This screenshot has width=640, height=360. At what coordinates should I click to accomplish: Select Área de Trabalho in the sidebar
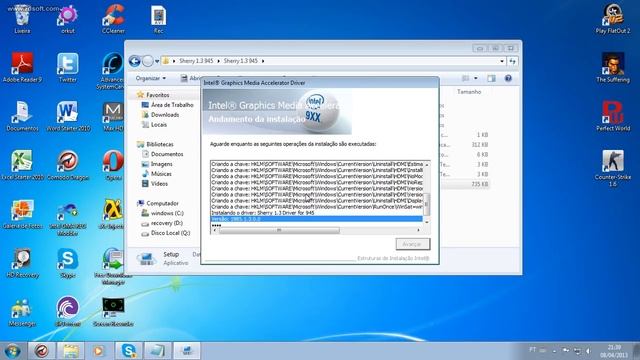172,105
